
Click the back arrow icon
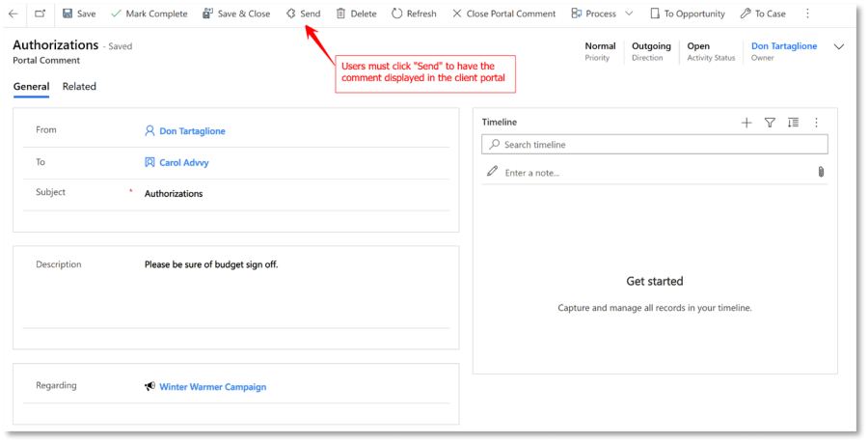point(14,14)
